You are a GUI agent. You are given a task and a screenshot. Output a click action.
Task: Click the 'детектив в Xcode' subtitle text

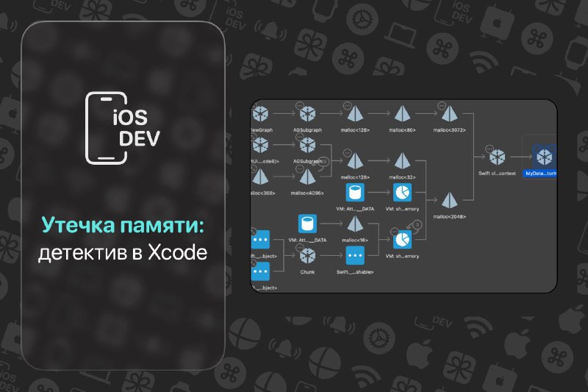tap(123, 252)
